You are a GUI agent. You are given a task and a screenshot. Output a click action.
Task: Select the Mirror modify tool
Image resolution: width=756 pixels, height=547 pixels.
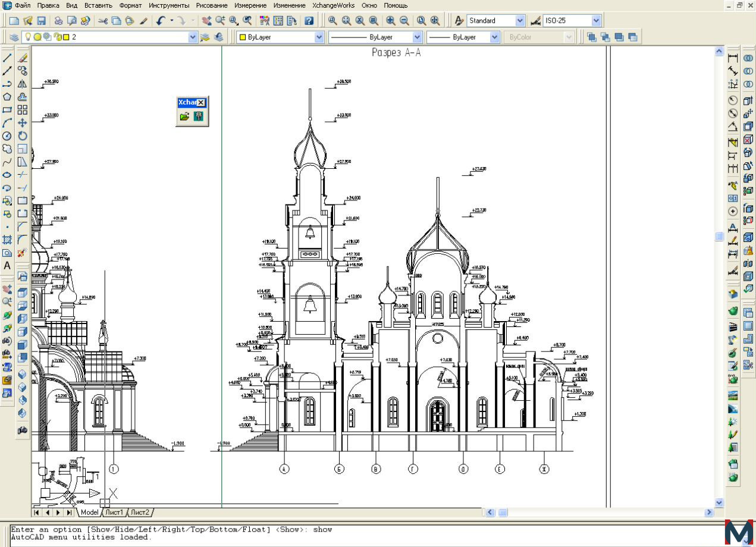point(23,84)
